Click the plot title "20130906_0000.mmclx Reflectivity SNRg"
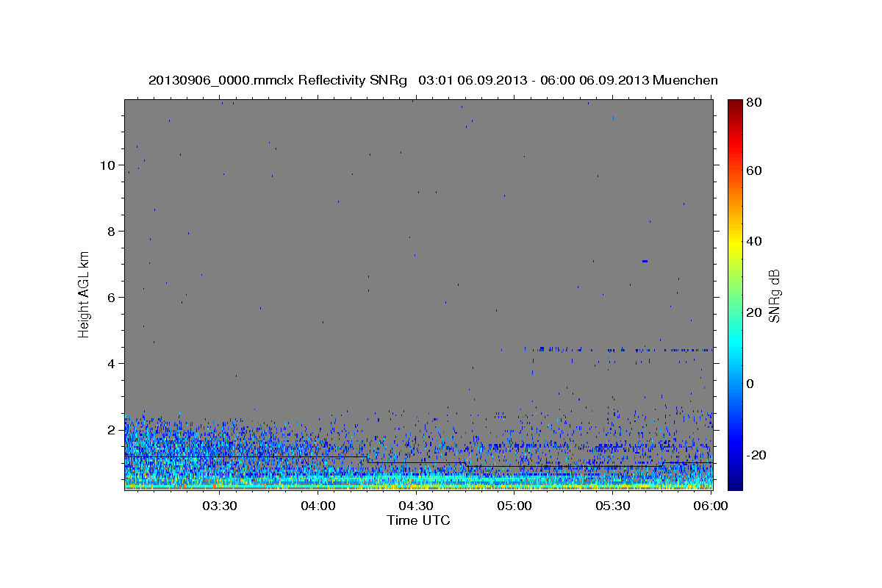Viewport: 882px width, 588px height. click(277, 81)
